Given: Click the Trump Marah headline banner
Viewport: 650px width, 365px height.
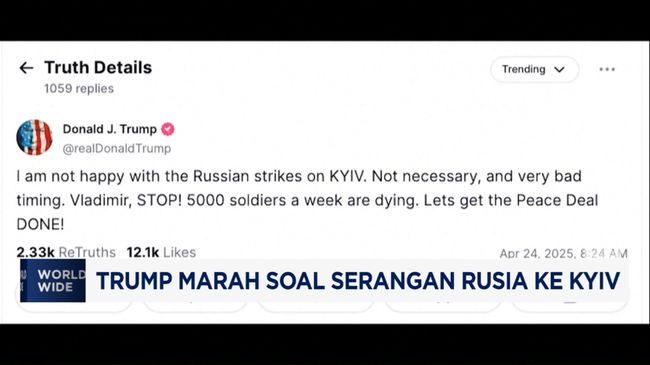Looking at the screenshot, I should [358, 281].
